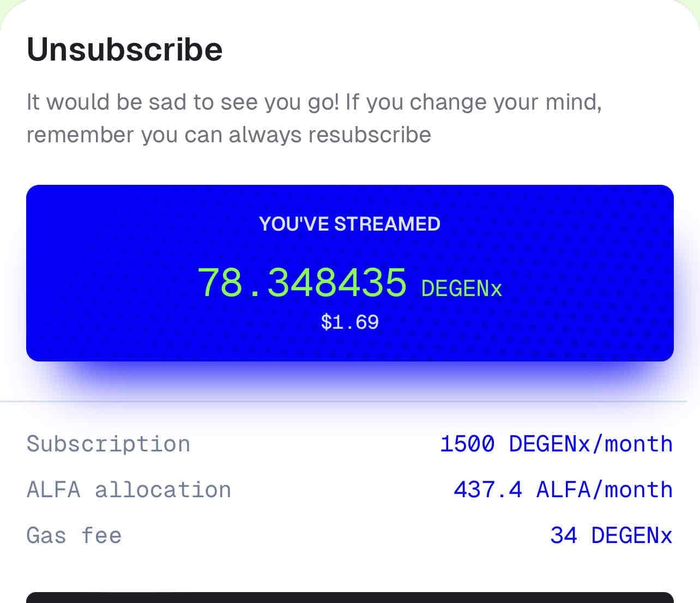Click the Gas fee label

point(74,535)
